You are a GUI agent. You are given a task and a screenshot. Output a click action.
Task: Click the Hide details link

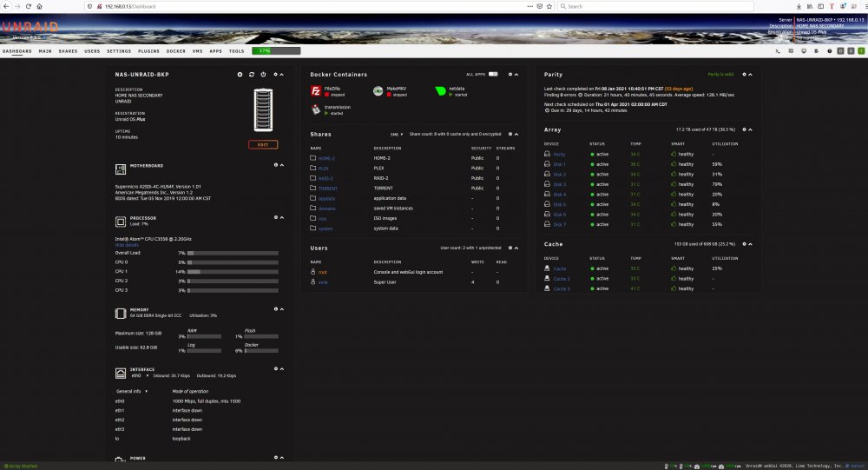pos(127,245)
